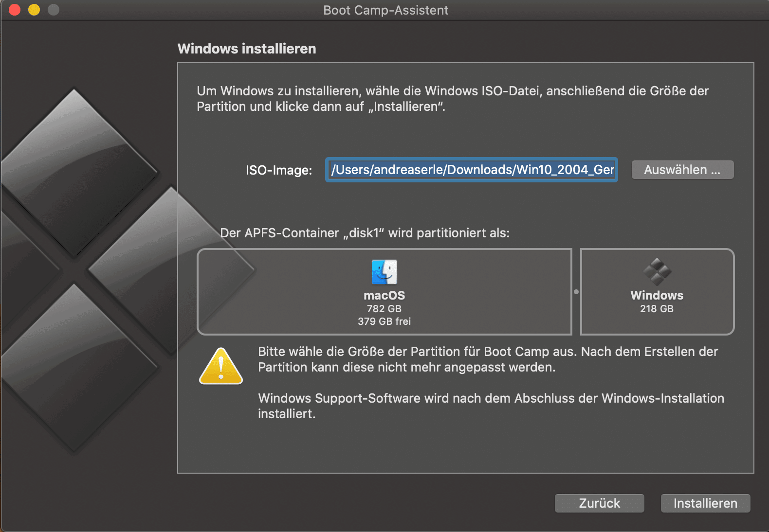The image size is (769, 532).
Task: Click the "218 GB" Windows partition size
Action: pos(657,309)
